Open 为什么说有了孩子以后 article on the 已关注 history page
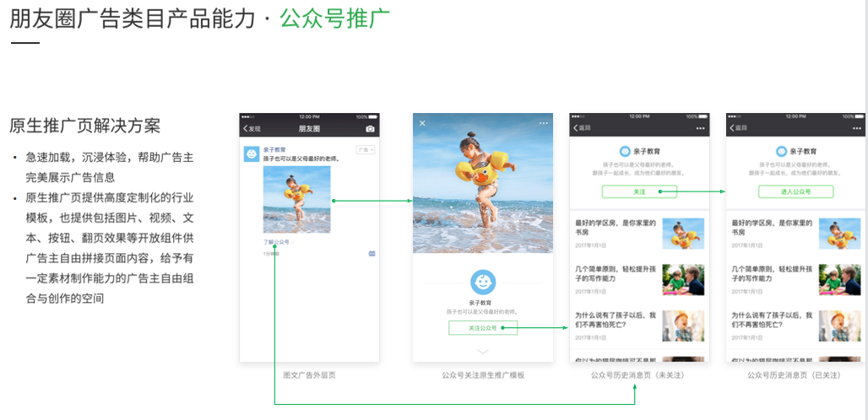Screen dimensions: 868x420 (773, 320)
